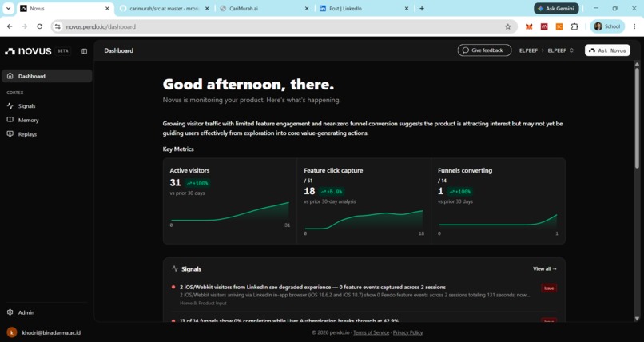Open the Feature click capture card
The height and width of the screenshot is (342, 644).
point(364,201)
